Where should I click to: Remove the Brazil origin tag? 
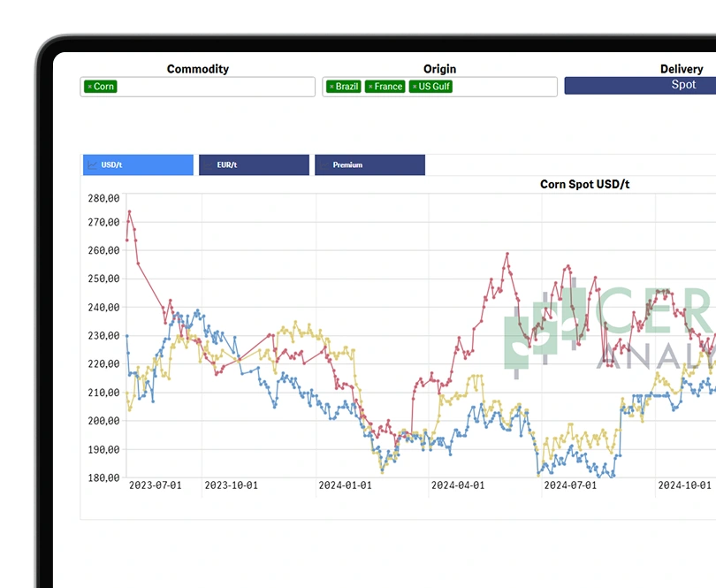(332, 87)
